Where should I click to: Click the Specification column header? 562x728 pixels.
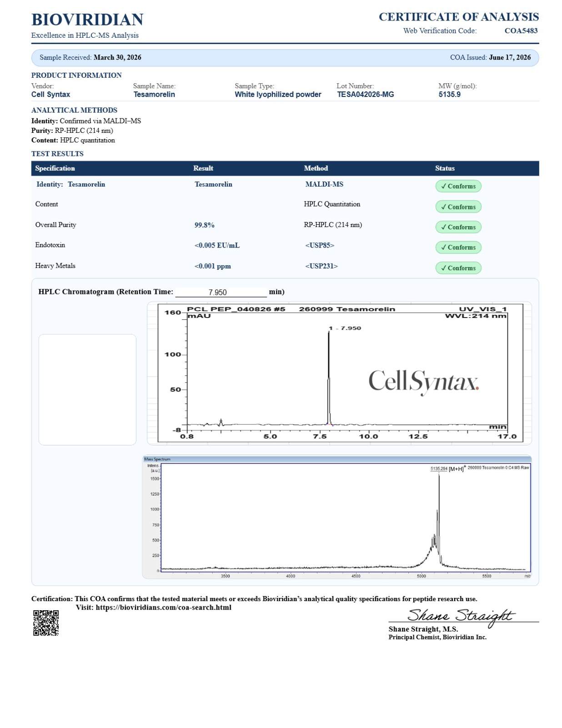point(55,168)
